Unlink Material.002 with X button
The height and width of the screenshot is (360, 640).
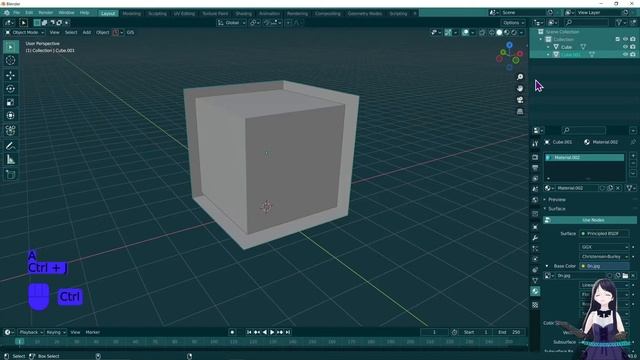tap(618, 188)
